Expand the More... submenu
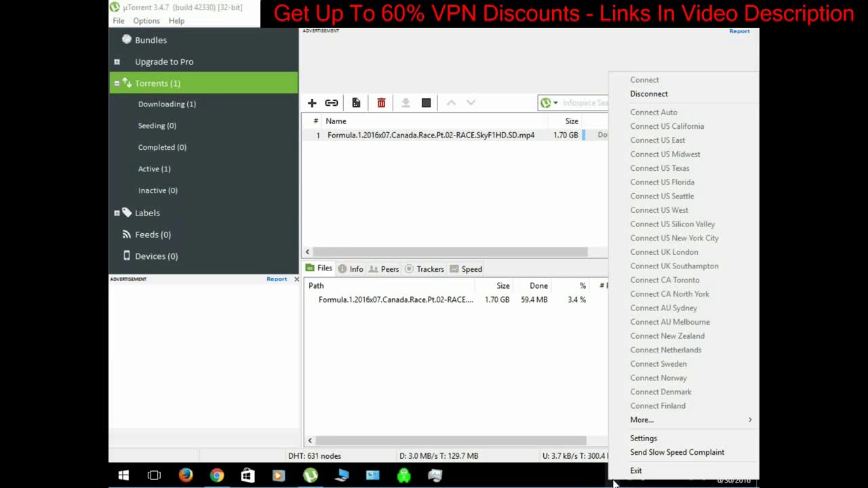 click(684, 420)
